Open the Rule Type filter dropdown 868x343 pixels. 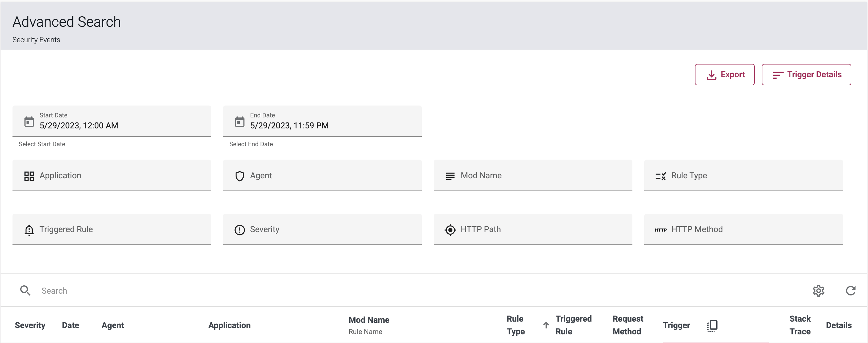744,175
